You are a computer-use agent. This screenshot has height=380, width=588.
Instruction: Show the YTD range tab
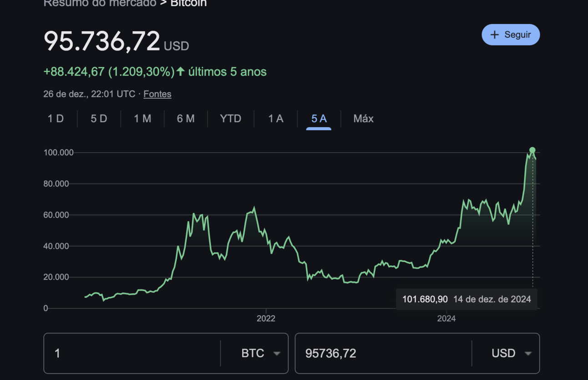point(230,119)
